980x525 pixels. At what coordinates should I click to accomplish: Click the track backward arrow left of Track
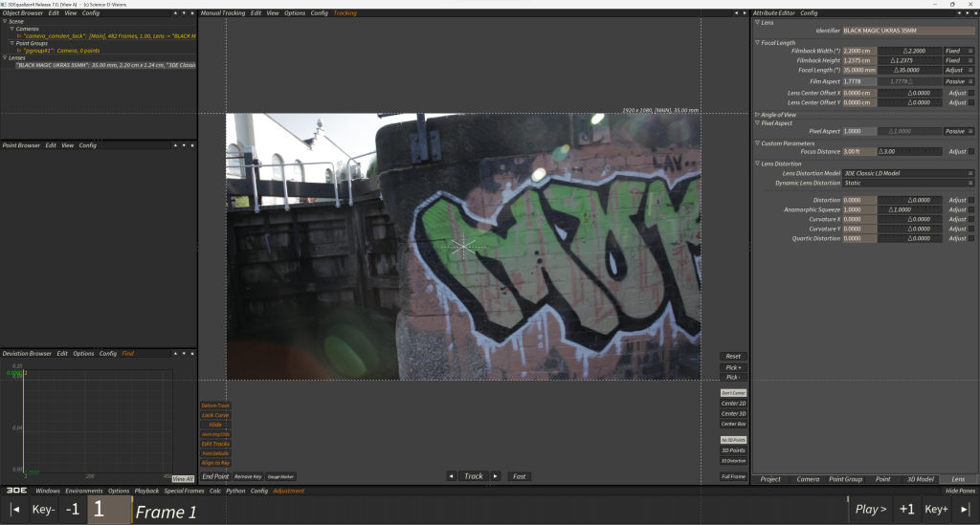(452, 476)
